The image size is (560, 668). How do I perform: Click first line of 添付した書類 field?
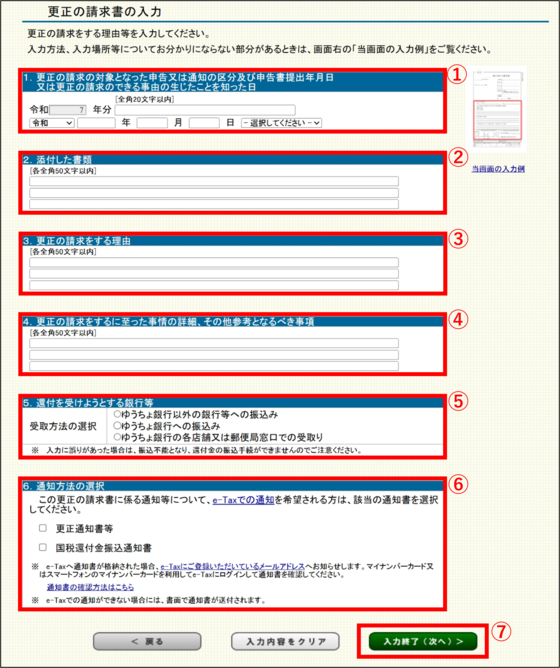click(214, 181)
